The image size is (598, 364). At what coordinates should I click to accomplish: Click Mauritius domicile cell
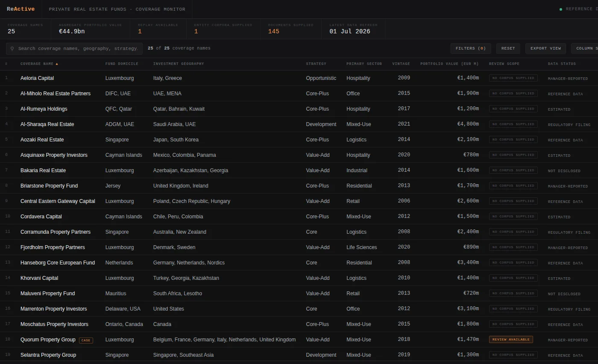pos(116,294)
